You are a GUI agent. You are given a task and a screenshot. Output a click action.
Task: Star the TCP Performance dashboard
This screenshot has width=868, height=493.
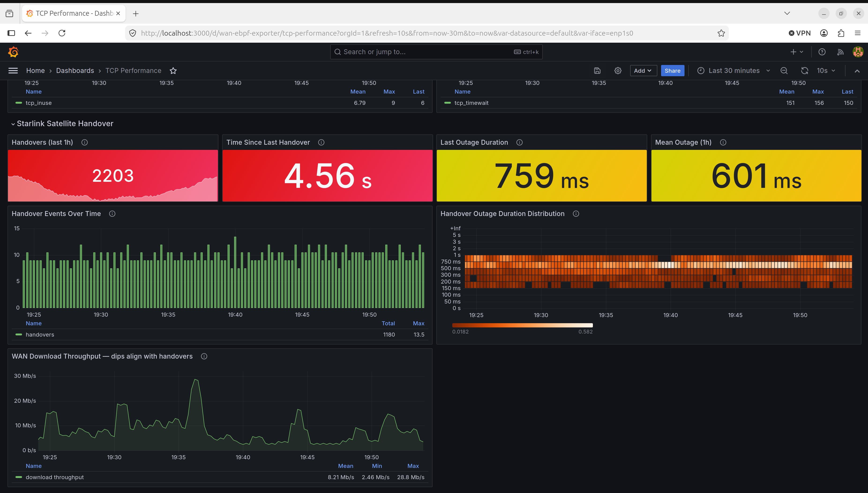point(173,70)
